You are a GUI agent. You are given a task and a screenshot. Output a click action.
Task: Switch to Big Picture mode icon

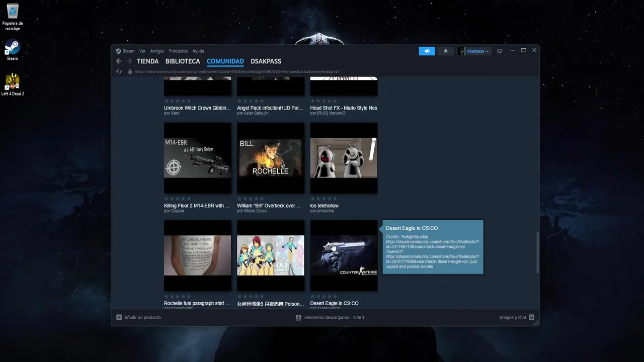(500, 51)
